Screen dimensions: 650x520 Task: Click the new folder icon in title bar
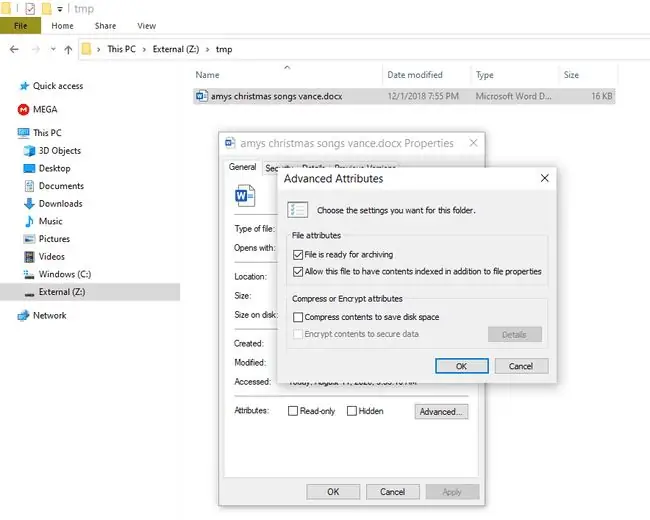47,8
